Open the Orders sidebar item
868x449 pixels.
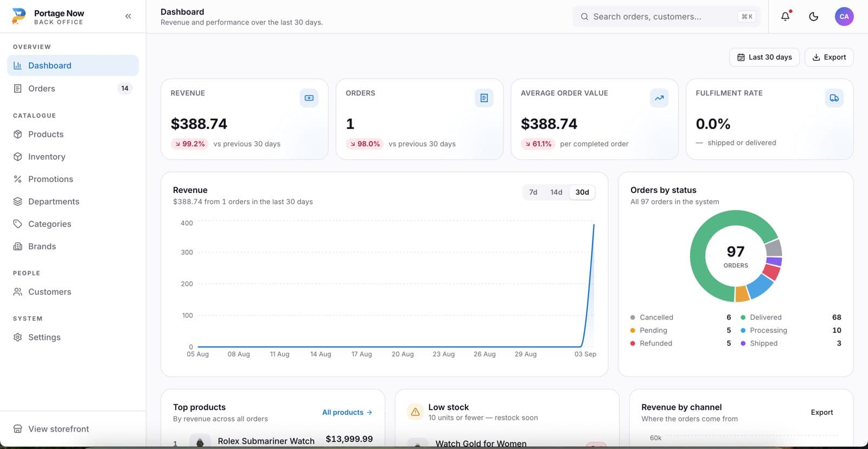(73, 88)
